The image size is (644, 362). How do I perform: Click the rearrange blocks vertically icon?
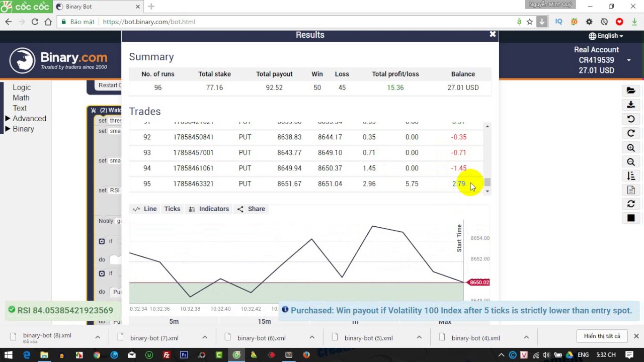[631, 176]
